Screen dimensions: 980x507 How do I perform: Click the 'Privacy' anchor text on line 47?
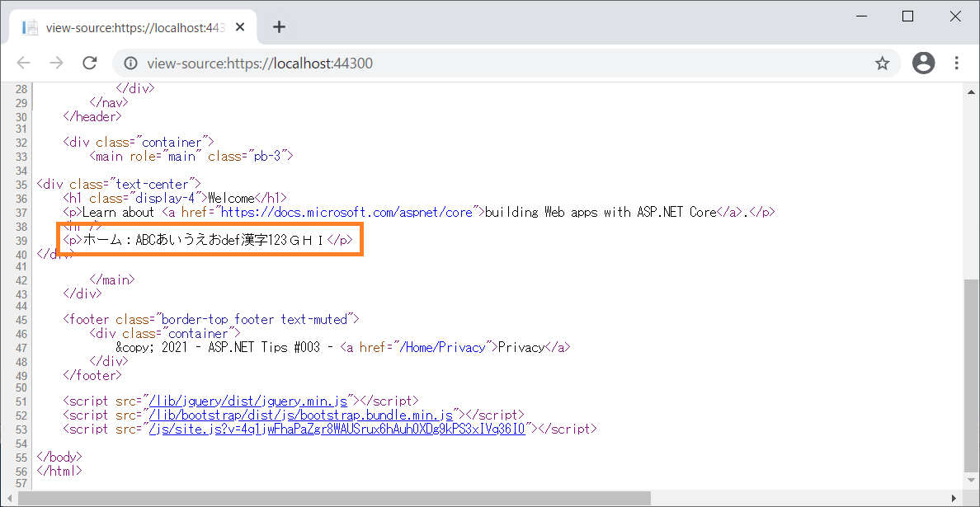[x=521, y=348]
